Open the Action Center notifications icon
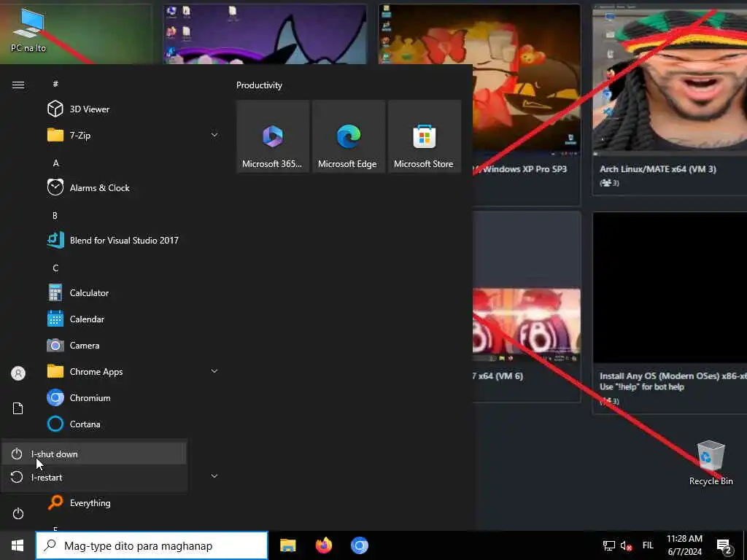 pos(724,546)
